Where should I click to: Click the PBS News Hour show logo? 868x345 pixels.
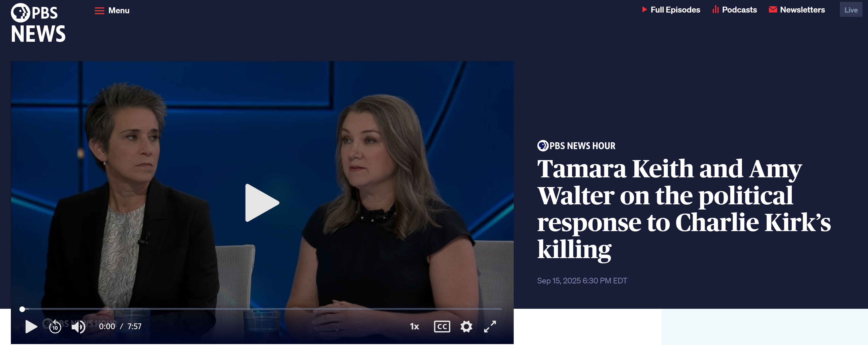576,146
